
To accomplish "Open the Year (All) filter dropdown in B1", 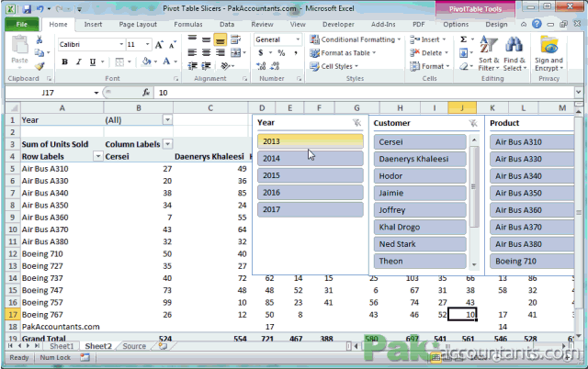I will click(x=167, y=120).
